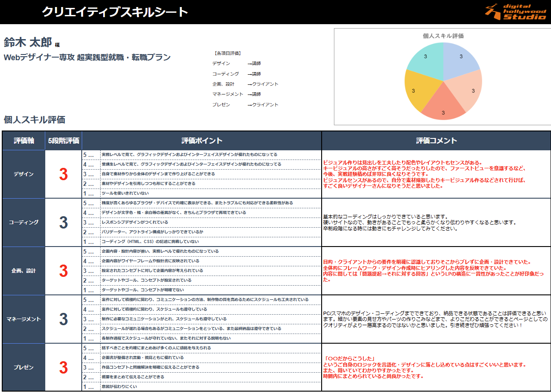The image size is (551, 392).
Task: Click the 評価軸 column header
Action: [24, 141]
